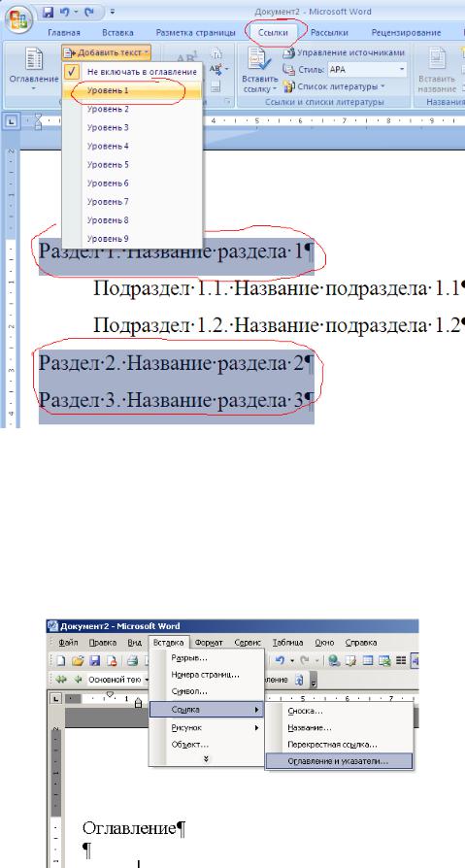Click heading Раздел 3. Название раздела 3
Screen dimensions: 465x868
[177, 399]
